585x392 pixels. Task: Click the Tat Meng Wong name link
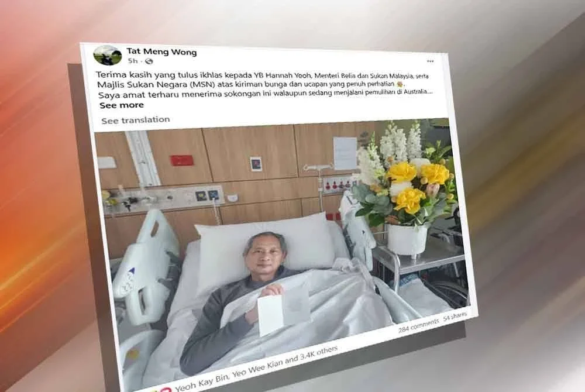tap(161, 51)
